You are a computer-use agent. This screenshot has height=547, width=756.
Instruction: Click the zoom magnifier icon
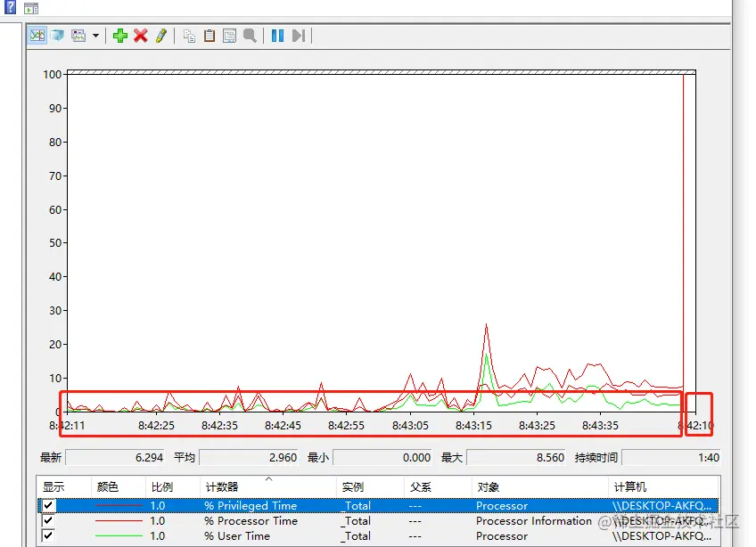pyautogui.click(x=250, y=36)
